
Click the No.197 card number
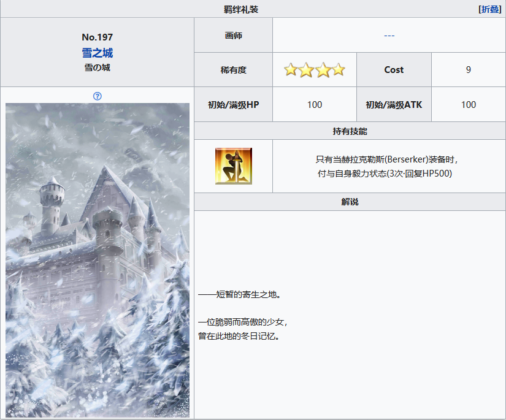click(98, 37)
